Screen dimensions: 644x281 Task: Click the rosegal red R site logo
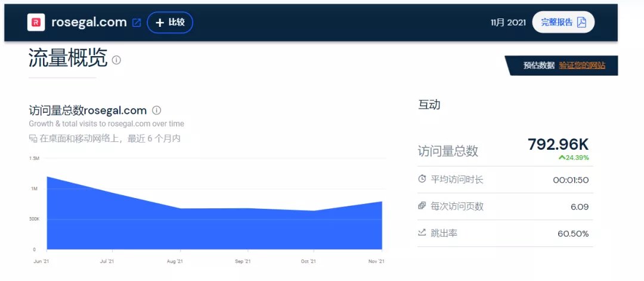point(36,22)
